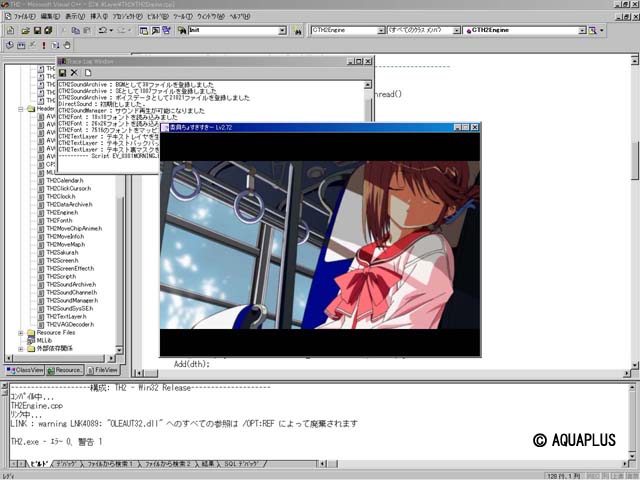Toggle the Workspace window icon

click(144, 31)
